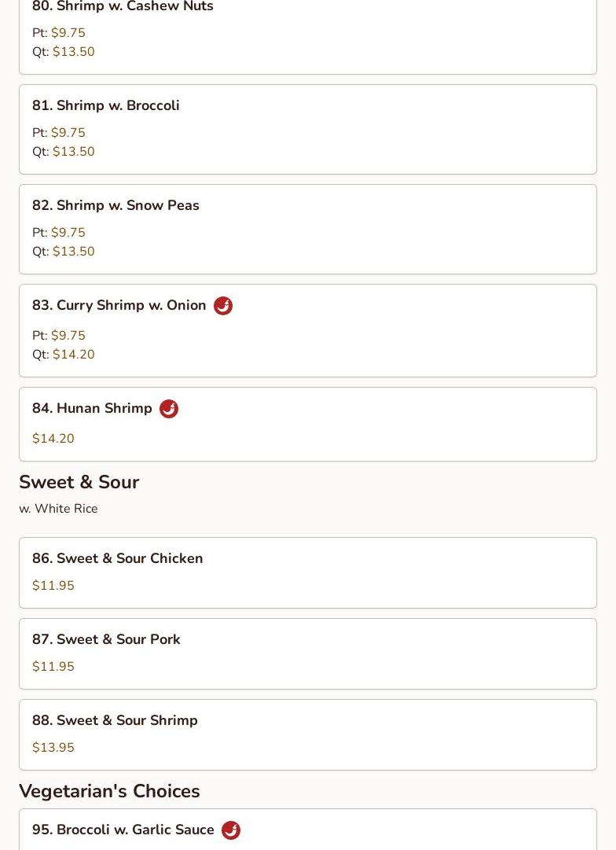Click $14.20 quart price for Curry Shrimp
The image size is (616, 850).
(x=73, y=355)
